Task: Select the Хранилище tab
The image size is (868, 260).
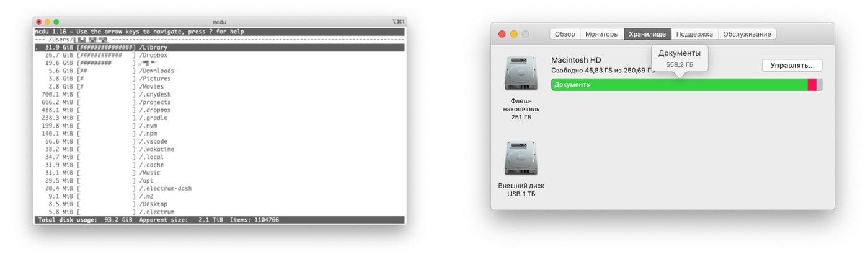Action: pyautogui.click(x=647, y=34)
